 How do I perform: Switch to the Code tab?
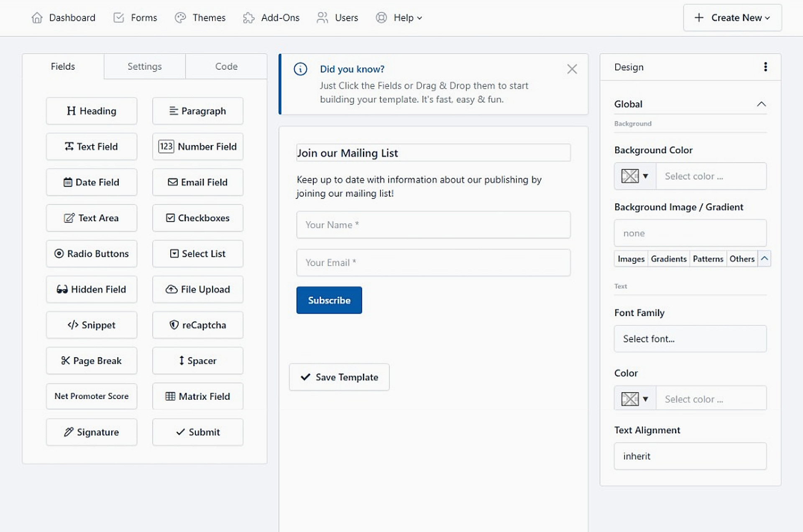[226, 66]
